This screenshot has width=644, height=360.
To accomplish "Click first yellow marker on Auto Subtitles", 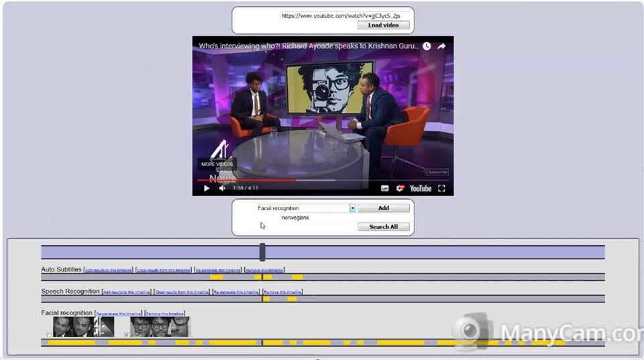I will (x=217, y=277).
